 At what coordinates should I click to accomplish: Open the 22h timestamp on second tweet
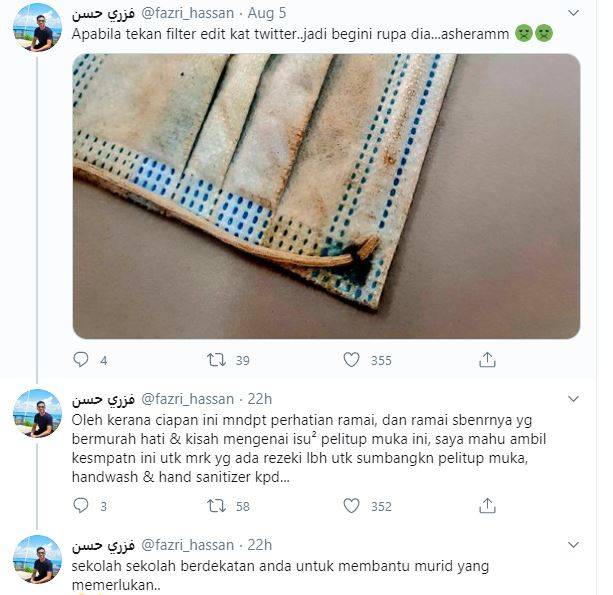pos(260,399)
